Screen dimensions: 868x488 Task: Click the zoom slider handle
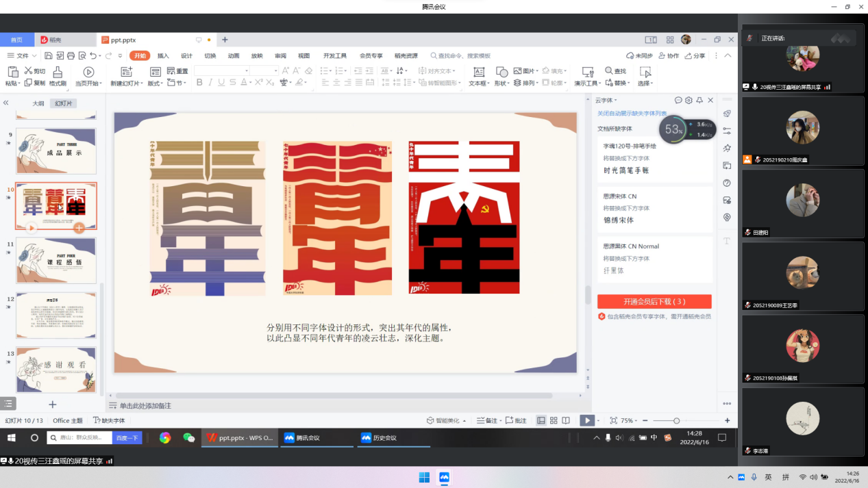tap(676, 421)
